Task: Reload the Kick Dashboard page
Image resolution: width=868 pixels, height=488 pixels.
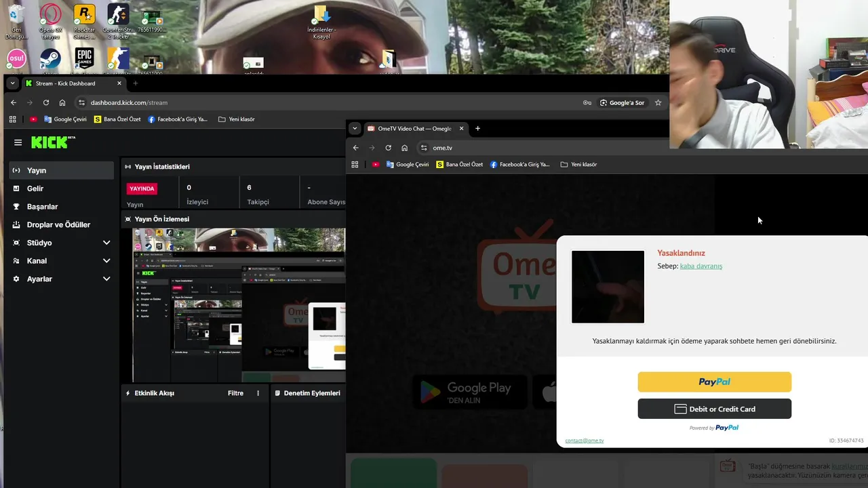Action: (x=46, y=102)
